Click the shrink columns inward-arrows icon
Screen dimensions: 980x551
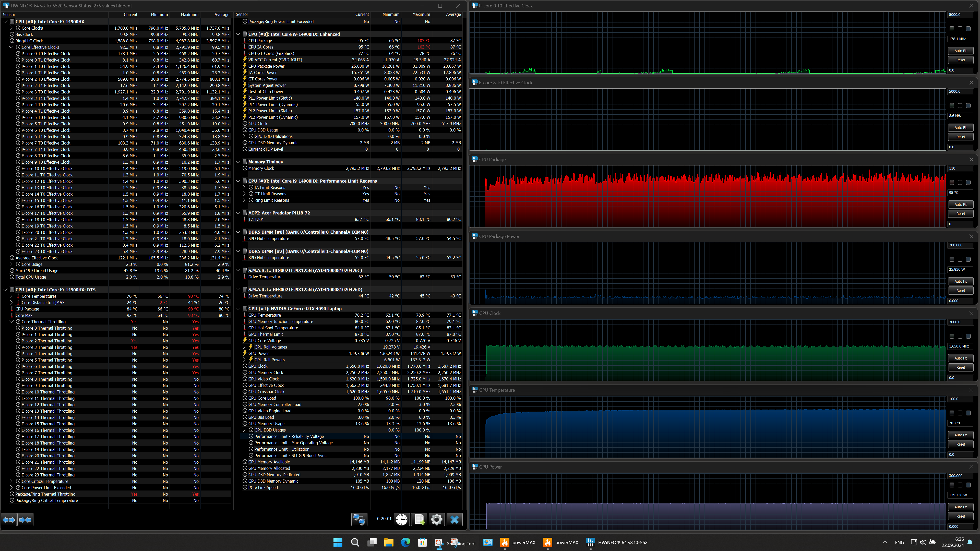(x=26, y=519)
